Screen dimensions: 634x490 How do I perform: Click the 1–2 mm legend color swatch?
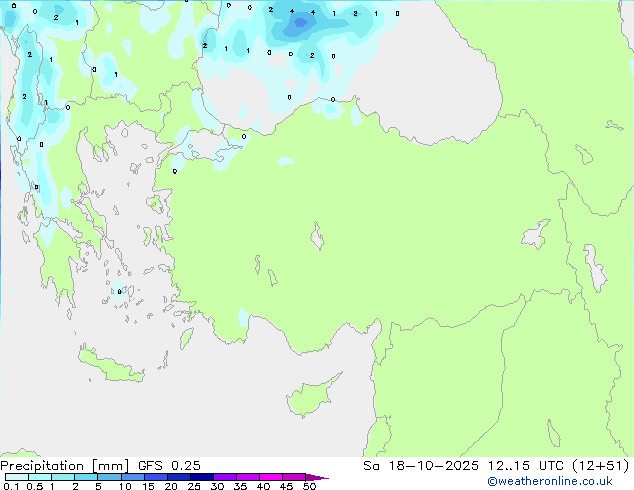point(63,477)
